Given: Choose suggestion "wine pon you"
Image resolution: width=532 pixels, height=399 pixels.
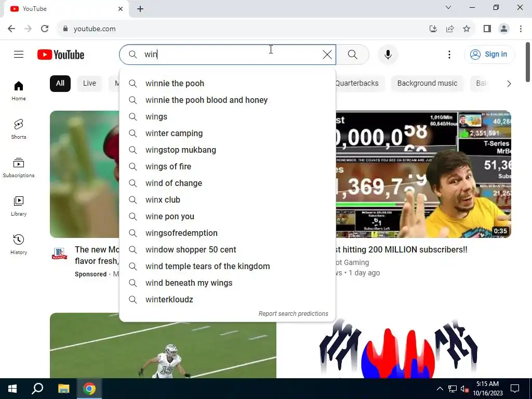Looking at the screenshot, I should [x=228, y=217].
